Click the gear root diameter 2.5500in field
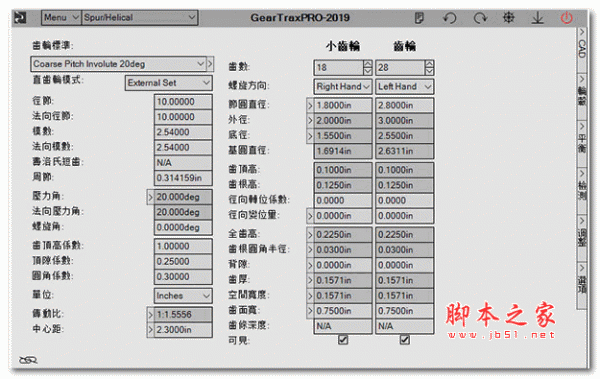This screenshot has width=600, height=379. pos(404,136)
